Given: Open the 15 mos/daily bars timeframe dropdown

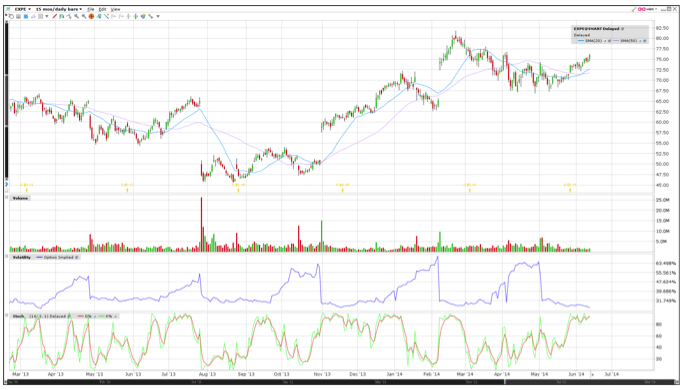Looking at the screenshot, I should click(x=58, y=9).
